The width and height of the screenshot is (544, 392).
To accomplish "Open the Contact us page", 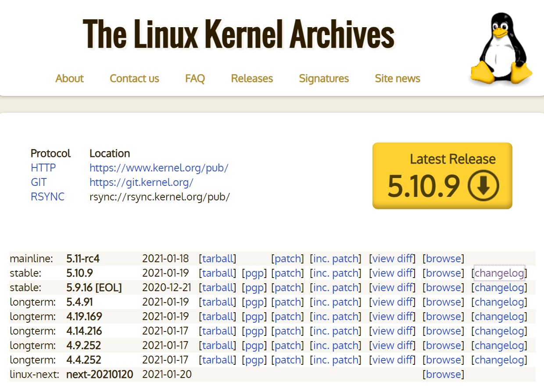I will (x=134, y=78).
